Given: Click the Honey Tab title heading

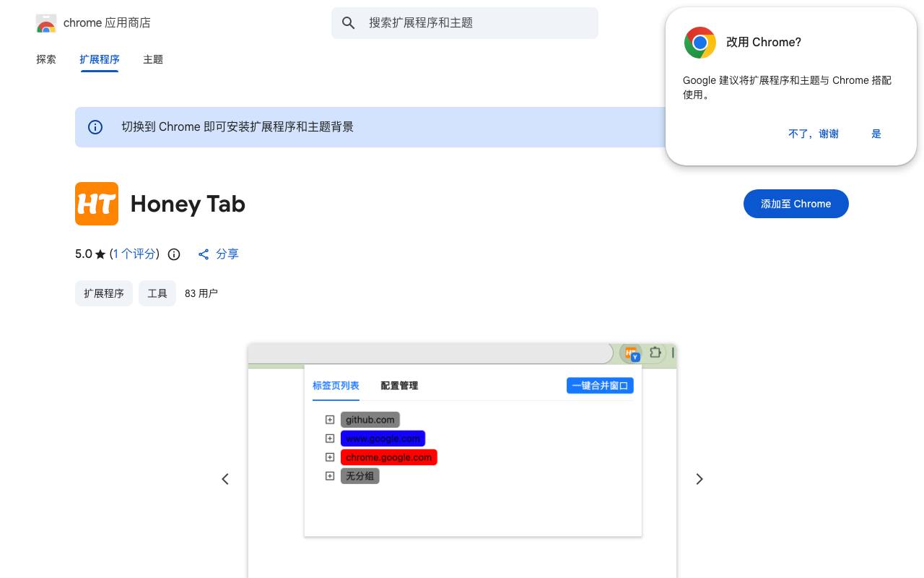Looking at the screenshot, I should tap(188, 204).
